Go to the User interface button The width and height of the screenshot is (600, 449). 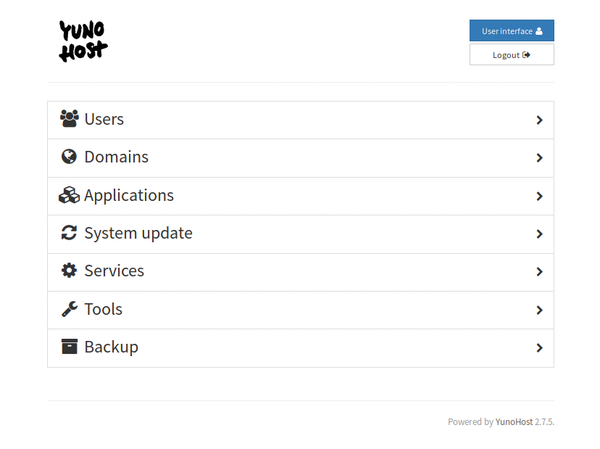click(x=512, y=31)
